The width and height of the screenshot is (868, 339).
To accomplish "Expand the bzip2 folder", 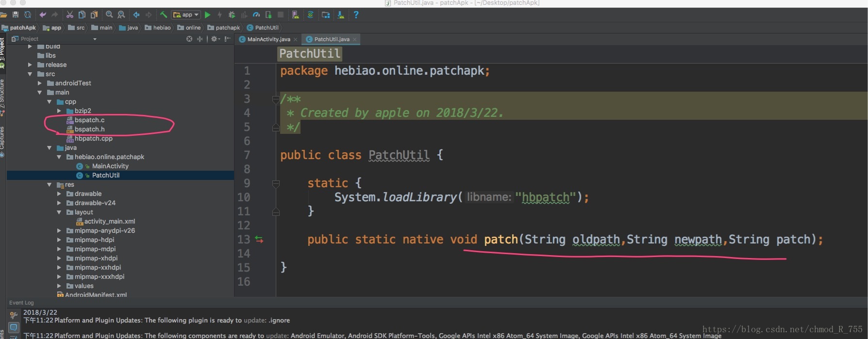I will click(x=59, y=111).
